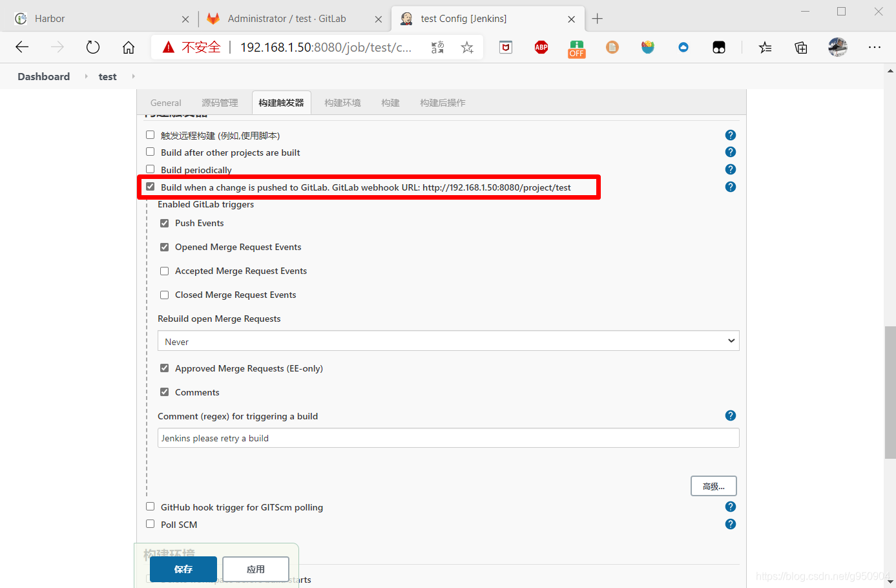Open browser home page icon
Viewport: 896px width, 588px height.
[x=129, y=47]
